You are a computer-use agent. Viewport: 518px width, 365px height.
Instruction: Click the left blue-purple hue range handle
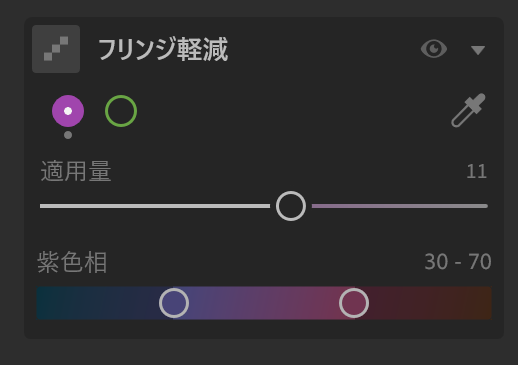(174, 303)
